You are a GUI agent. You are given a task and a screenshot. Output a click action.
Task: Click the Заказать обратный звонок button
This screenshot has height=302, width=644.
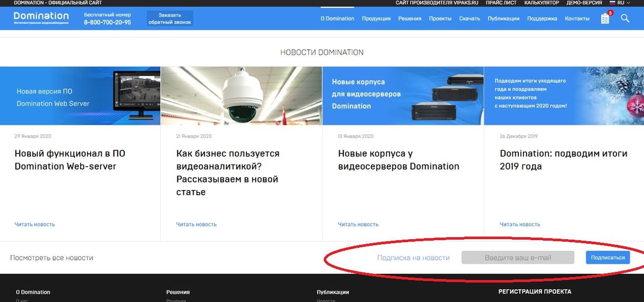(x=170, y=19)
